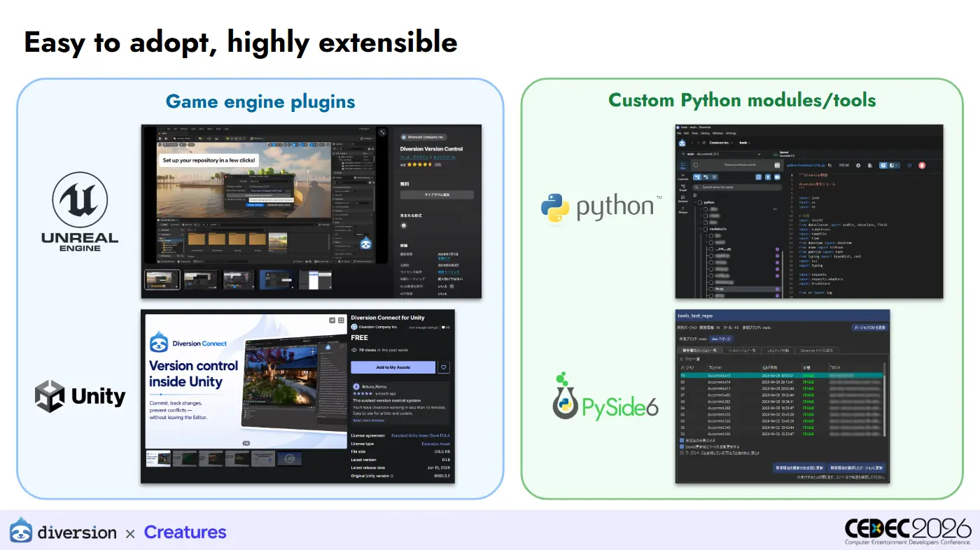
Task: Select the 開発環境バージョン一覧 tab
Action: pyautogui.click(x=700, y=350)
